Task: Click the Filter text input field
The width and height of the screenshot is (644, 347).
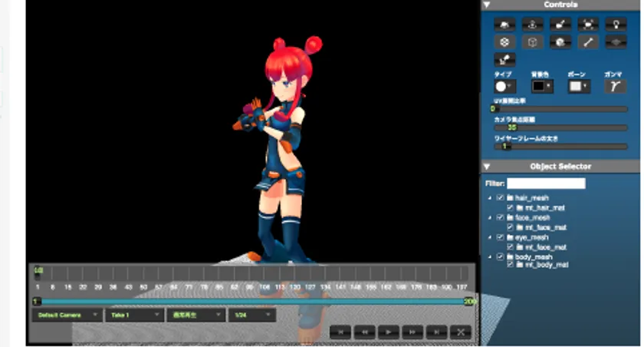Action: (546, 183)
